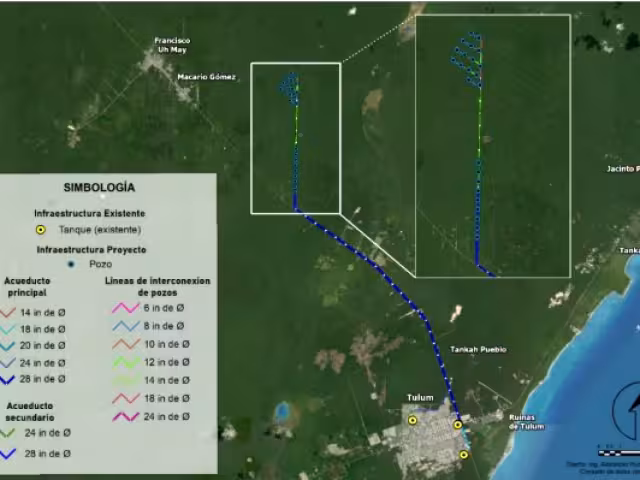The width and height of the screenshot is (640, 480).
Task: Click the SIMBOLOGÍA legend title
Action: point(99,187)
